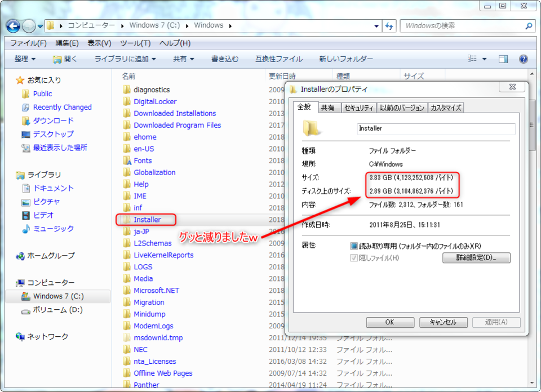This screenshot has width=541, height=392.
Task: Open Recently Changed in favorites
Action: (x=62, y=107)
